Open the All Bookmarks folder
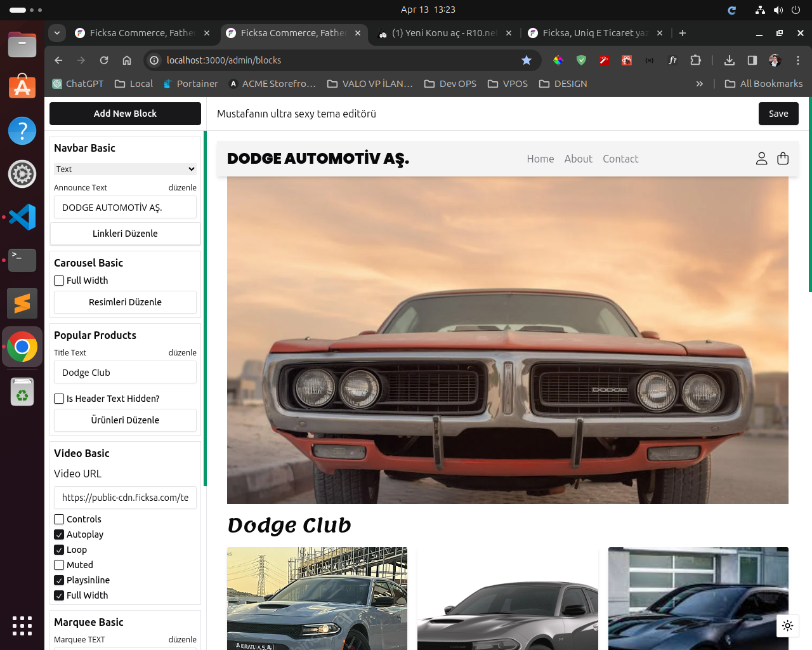This screenshot has width=812, height=650. point(764,84)
